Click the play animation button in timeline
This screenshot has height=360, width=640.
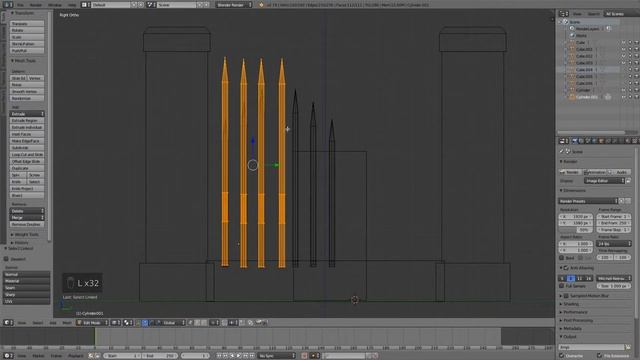tap(239, 356)
